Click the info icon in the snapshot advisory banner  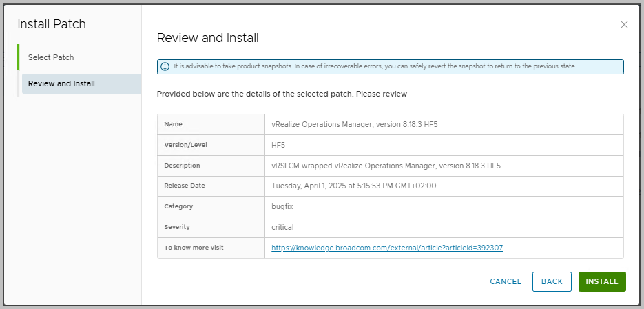click(x=165, y=67)
